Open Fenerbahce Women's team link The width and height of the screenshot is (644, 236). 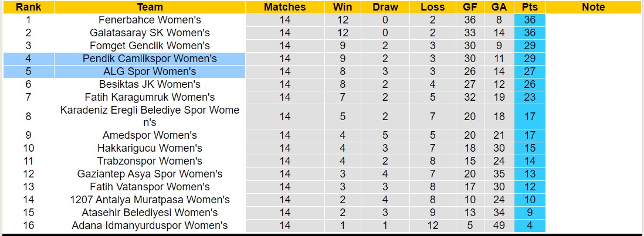[x=150, y=20]
